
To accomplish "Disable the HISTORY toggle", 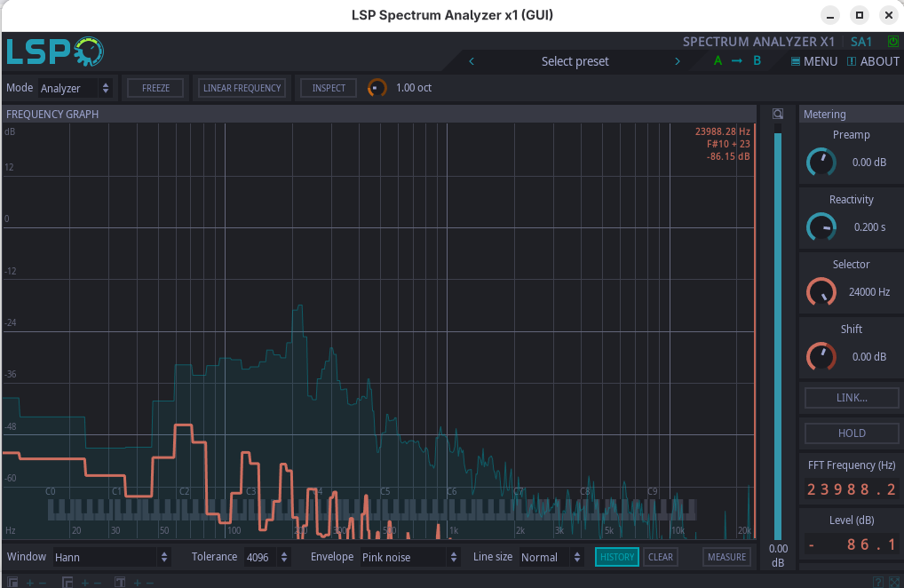I will pyautogui.click(x=617, y=557).
